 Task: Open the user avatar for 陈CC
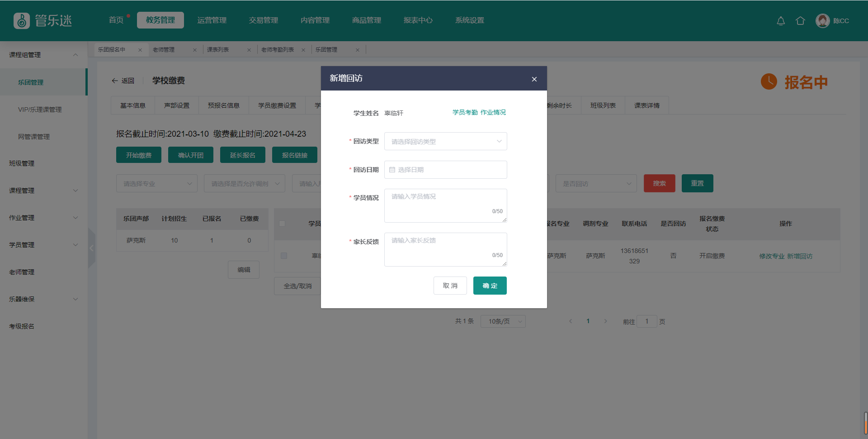tap(822, 21)
